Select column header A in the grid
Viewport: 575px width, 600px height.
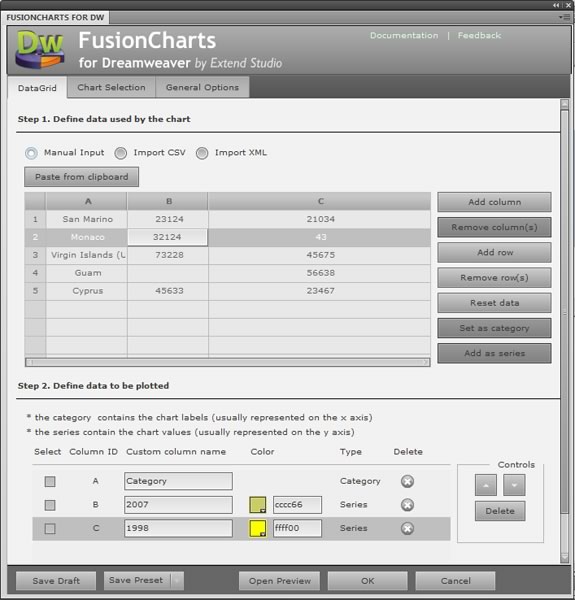(88, 201)
